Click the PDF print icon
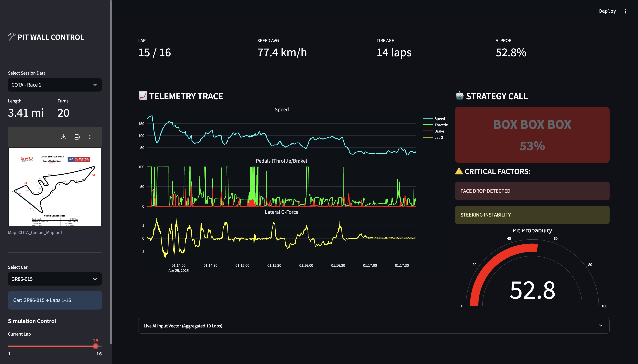Screen dimensions: 638x364 tap(76, 137)
